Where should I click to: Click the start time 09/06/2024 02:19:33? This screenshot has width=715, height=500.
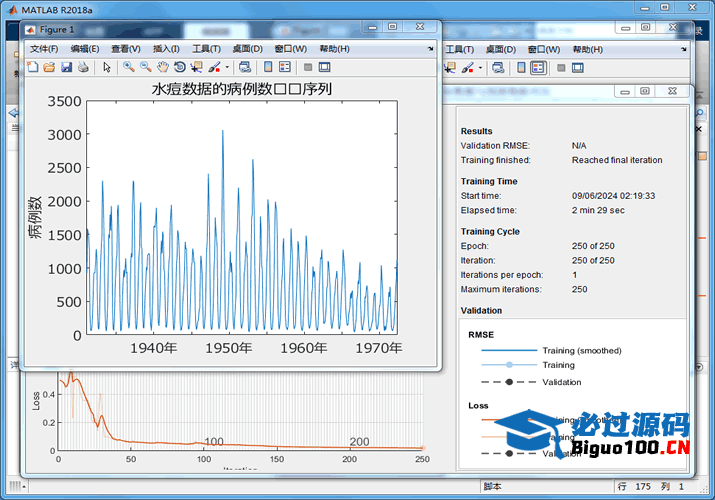pos(613,196)
